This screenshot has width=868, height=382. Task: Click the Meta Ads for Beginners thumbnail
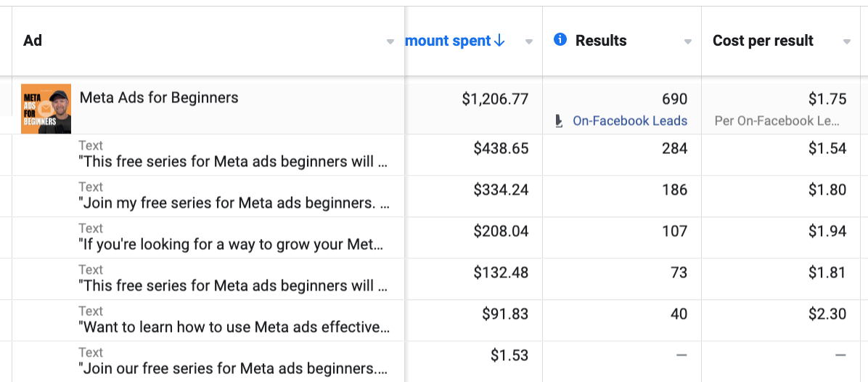(46, 108)
